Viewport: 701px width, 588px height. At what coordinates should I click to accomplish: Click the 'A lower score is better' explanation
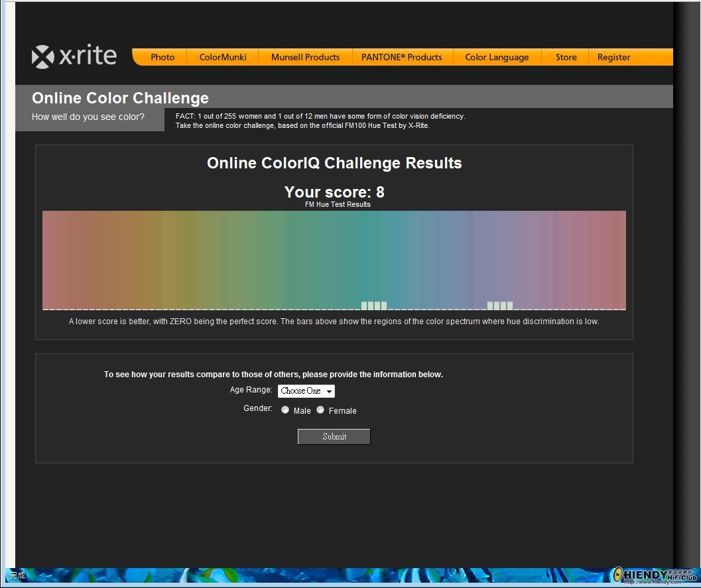334,322
